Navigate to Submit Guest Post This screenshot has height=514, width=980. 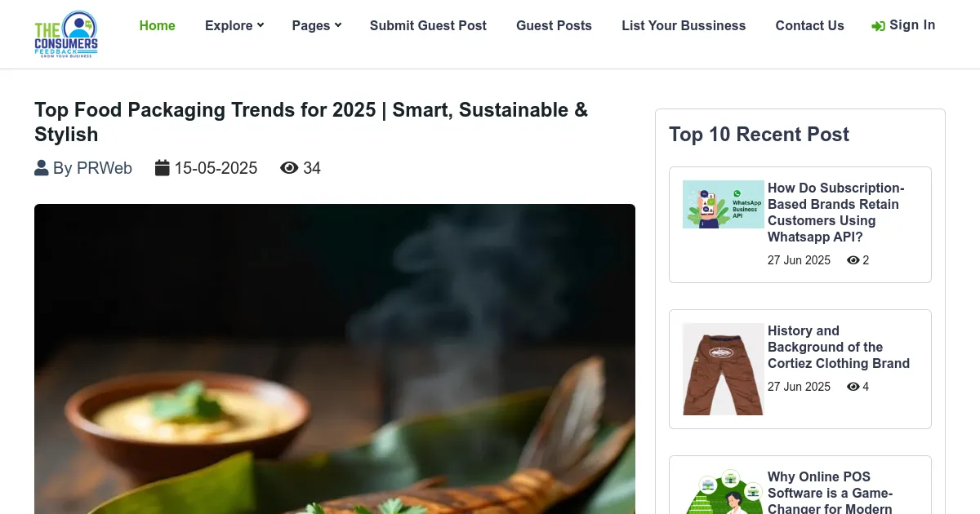pos(428,25)
